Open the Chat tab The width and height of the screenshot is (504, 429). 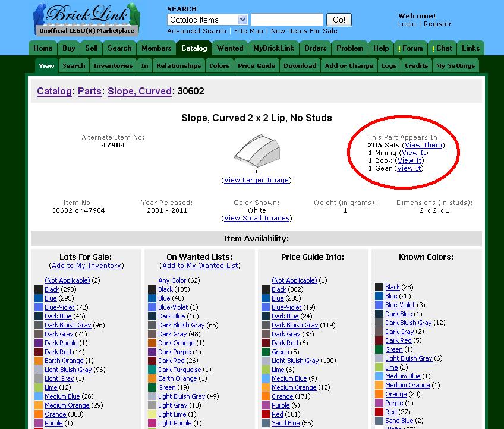pos(442,48)
